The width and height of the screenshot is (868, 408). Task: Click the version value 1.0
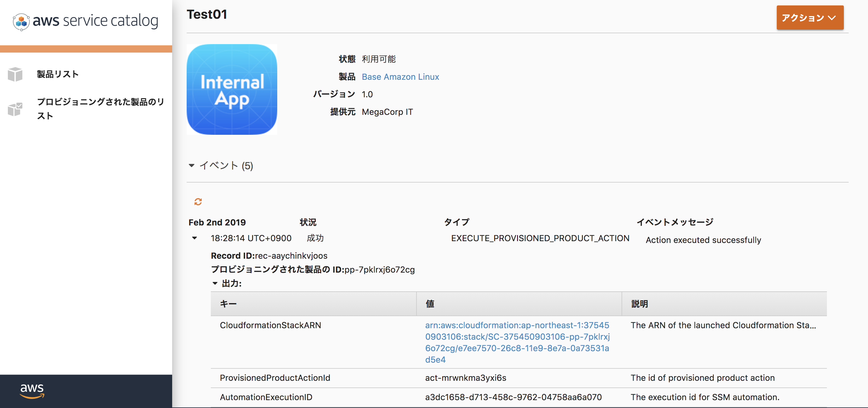coord(367,94)
